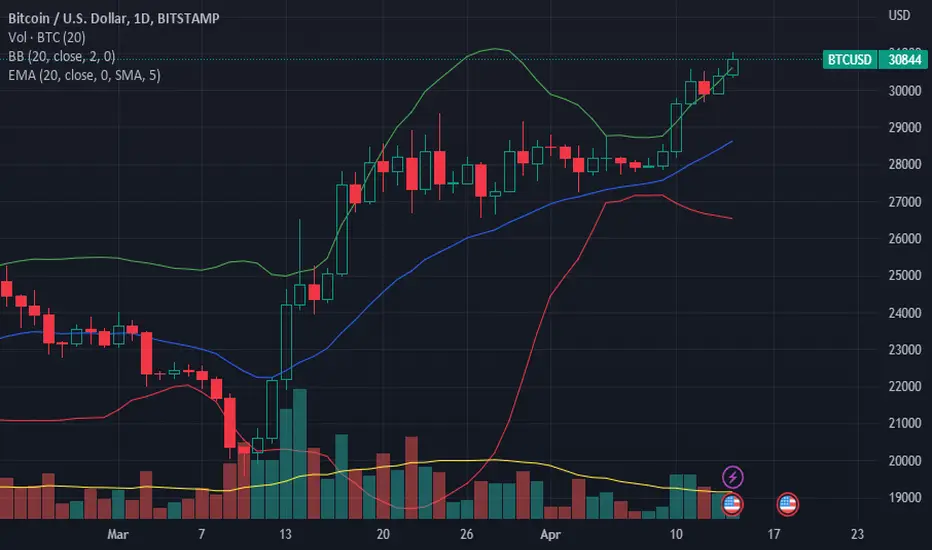
Task: Click the USD currency label on price axis
Action: pyautogui.click(x=899, y=15)
